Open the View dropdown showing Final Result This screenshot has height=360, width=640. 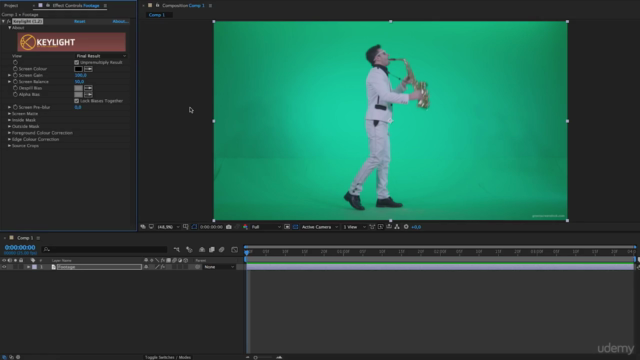(x=101, y=56)
